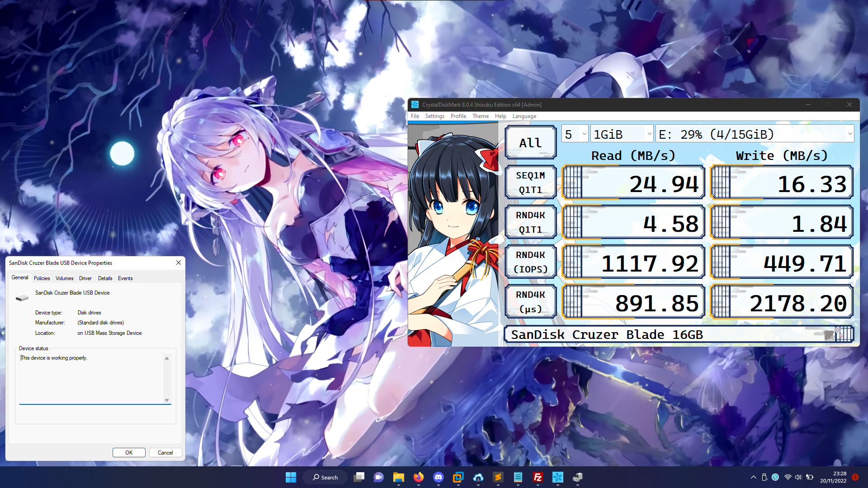Open volume control in system tray
Screen dimensions: 868x488
pos(798,477)
